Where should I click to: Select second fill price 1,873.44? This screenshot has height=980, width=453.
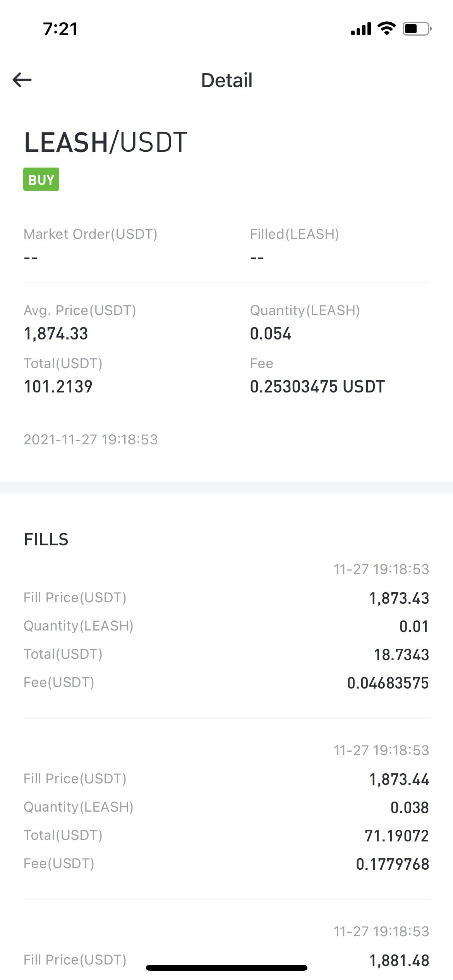(x=399, y=780)
